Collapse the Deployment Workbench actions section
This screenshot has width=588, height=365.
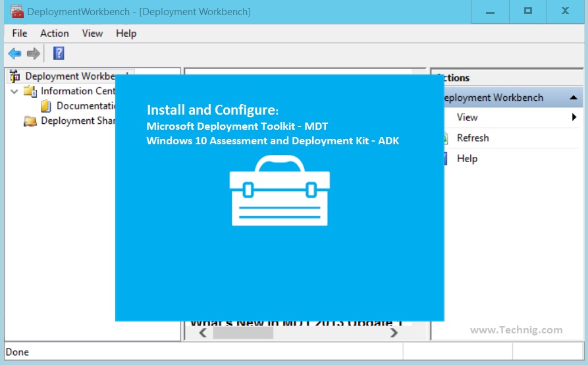pyautogui.click(x=573, y=98)
